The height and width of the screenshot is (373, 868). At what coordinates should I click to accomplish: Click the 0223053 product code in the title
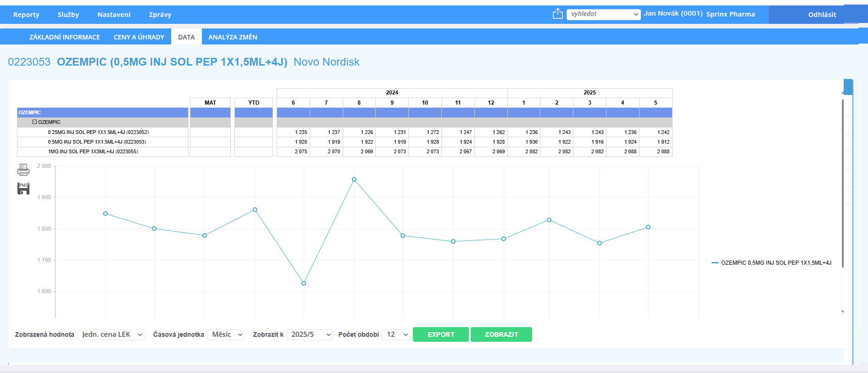29,62
